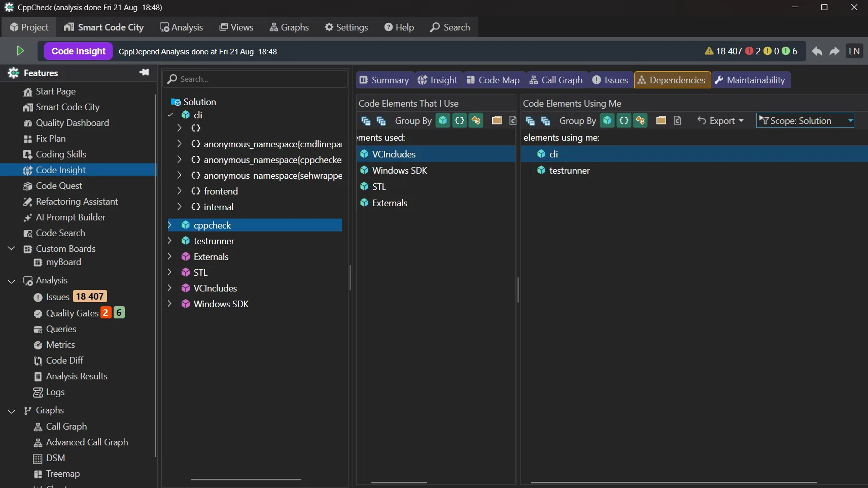
Task: Open the Help menu
Action: (399, 27)
